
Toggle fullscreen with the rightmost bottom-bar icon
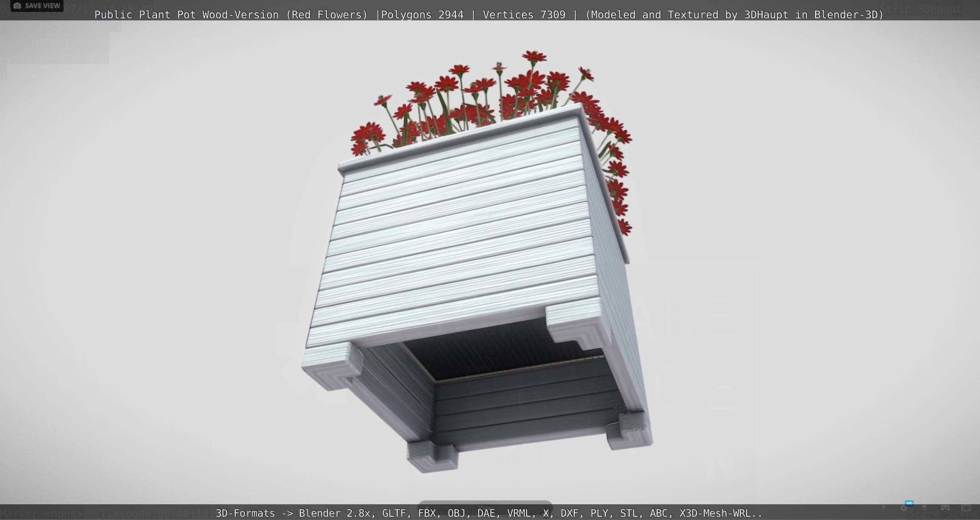coord(966,508)
